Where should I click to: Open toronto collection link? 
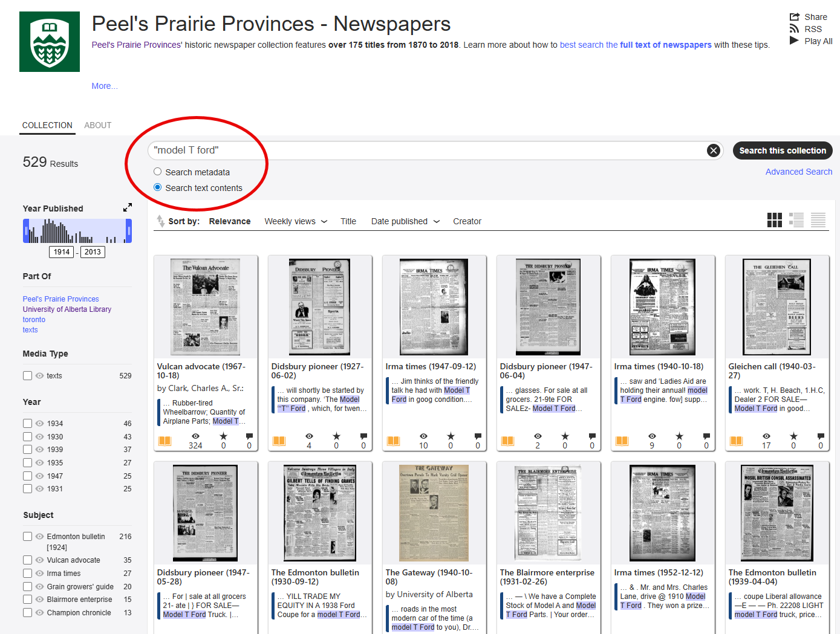point(34,319)
